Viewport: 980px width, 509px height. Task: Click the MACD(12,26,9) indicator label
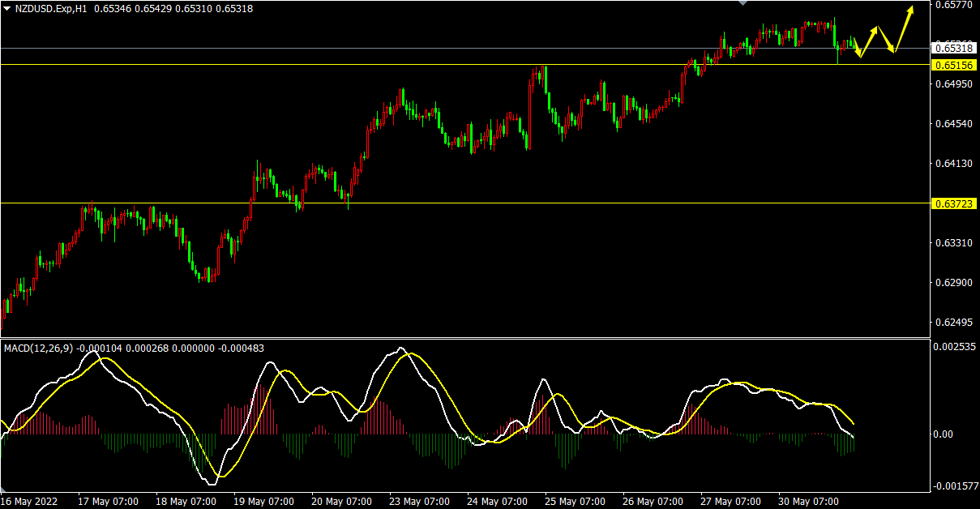click(x=39, y=349)
